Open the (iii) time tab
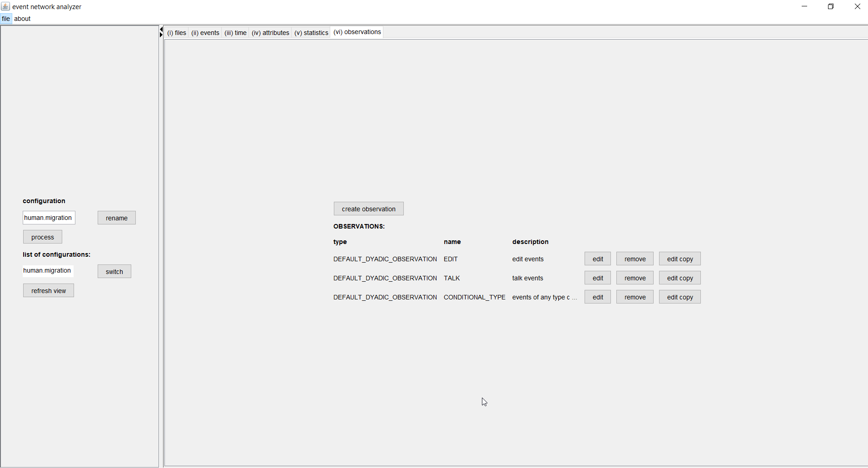 pos(235,33)
